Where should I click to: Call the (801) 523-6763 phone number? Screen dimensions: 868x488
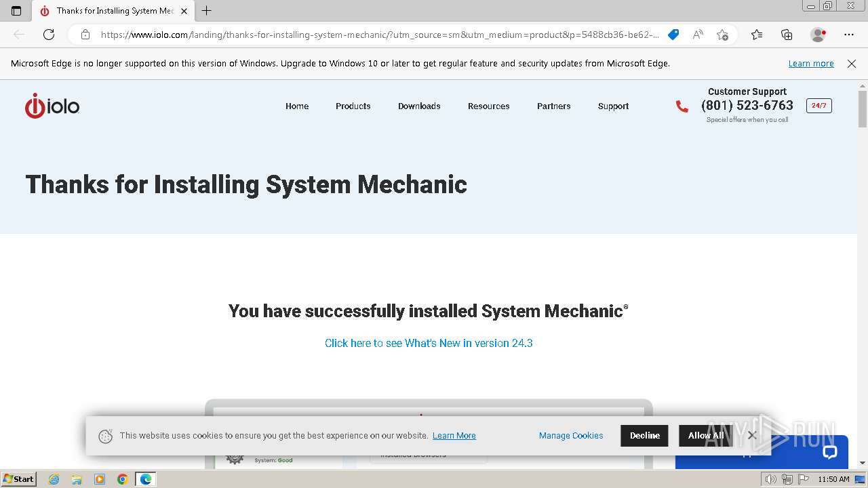click(747, 106)
